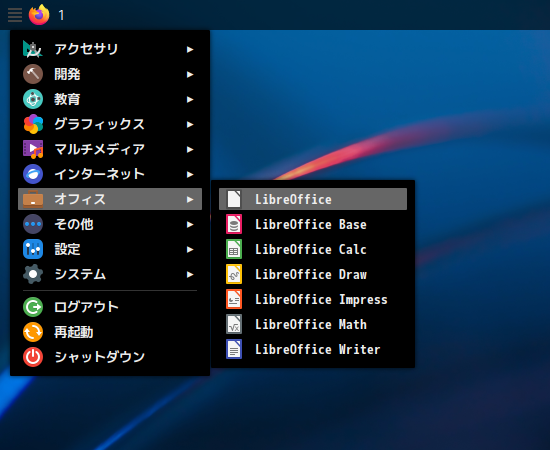Choose ログアウト to log out

(x=110, y=307)
